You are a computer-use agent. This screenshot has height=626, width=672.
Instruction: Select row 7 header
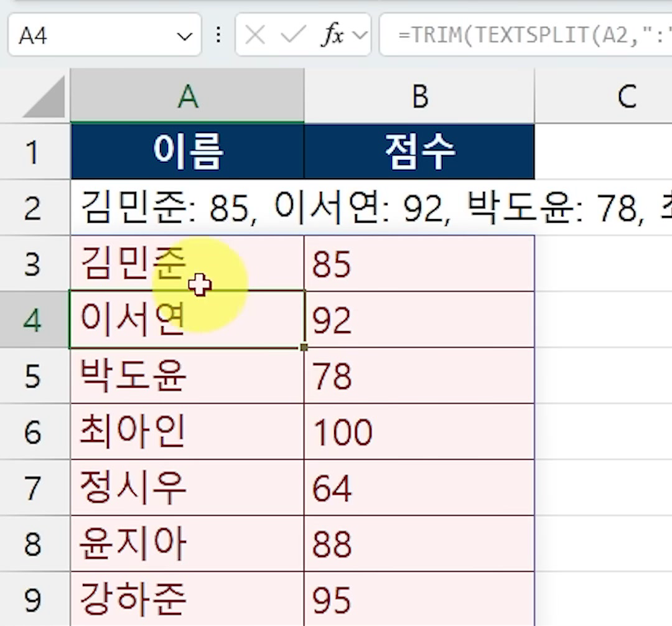tap(34, 488)
